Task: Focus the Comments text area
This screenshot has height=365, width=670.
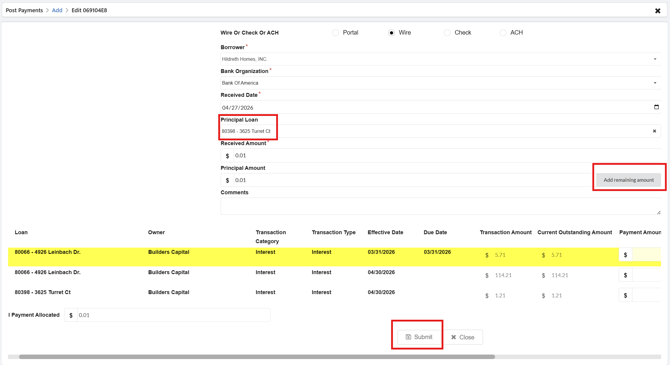Action: tap(441, 206)
